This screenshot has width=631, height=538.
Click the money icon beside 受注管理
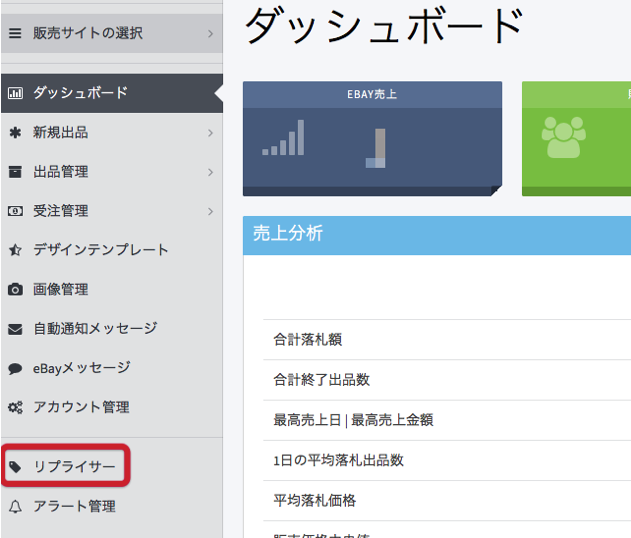point(15,211)
